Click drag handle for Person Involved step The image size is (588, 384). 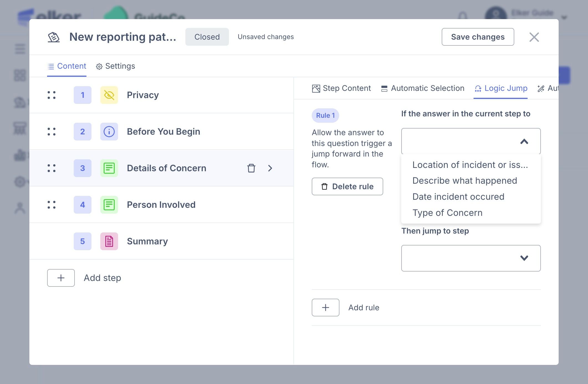click(x=52, y=205)
